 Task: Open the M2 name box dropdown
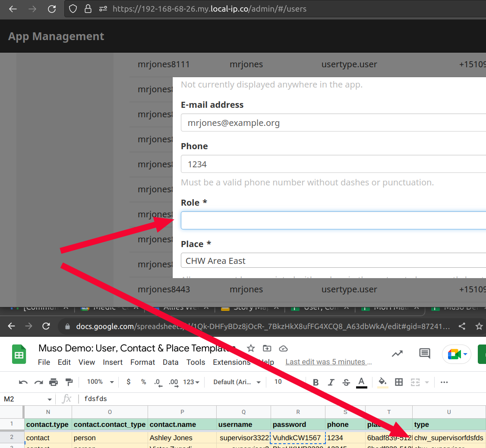[x=50, y=399]
